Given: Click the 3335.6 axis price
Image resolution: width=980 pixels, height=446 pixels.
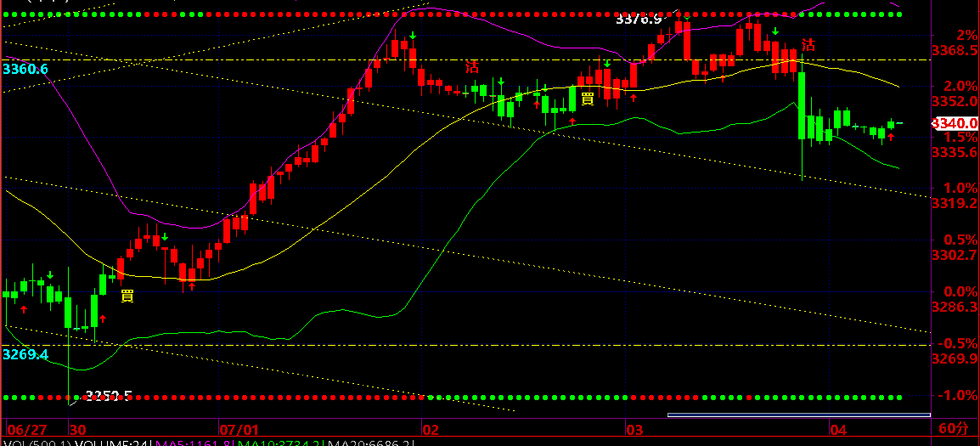Looking at the screenshot, I should (x=954, y=152).
